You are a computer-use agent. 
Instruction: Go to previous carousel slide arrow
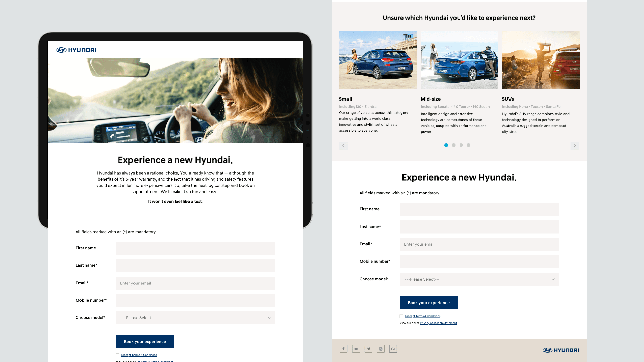343,145
